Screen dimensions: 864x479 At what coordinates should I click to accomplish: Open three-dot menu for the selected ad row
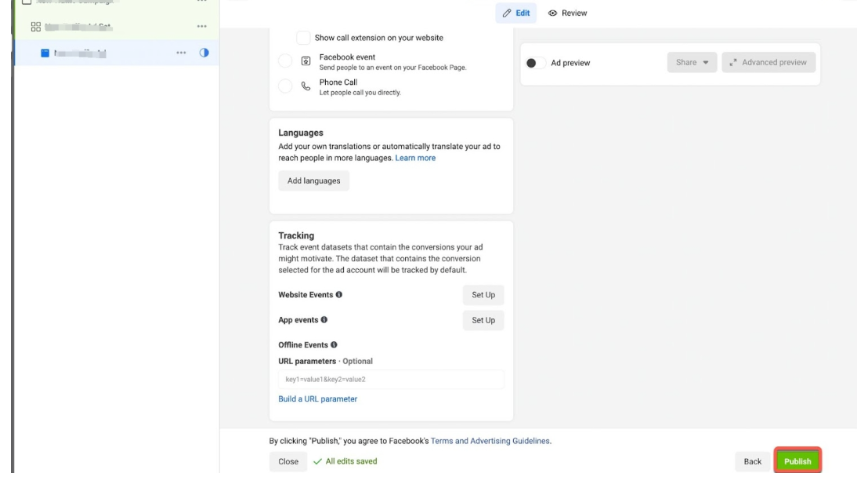tap(181, 52)
